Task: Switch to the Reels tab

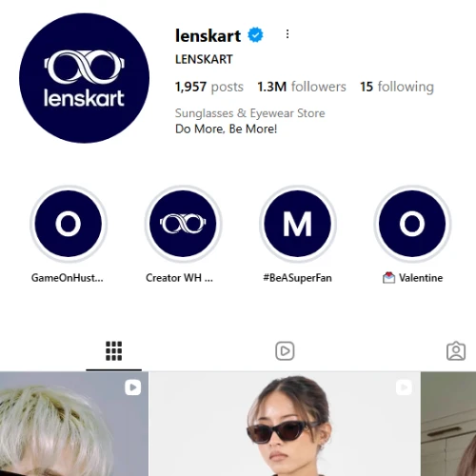Action: pos(285,351)
